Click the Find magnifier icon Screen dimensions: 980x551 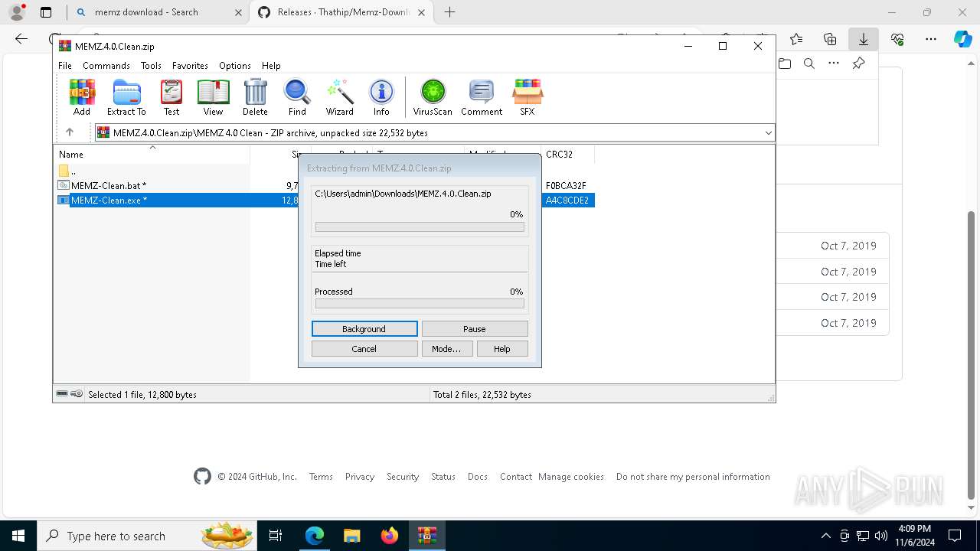click(297, 97)
